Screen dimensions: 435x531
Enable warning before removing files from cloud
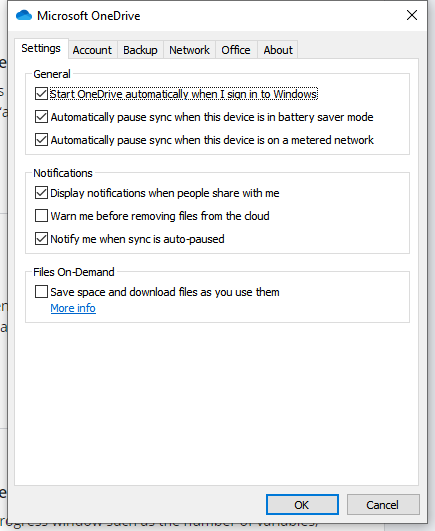[x=41, y=216]
